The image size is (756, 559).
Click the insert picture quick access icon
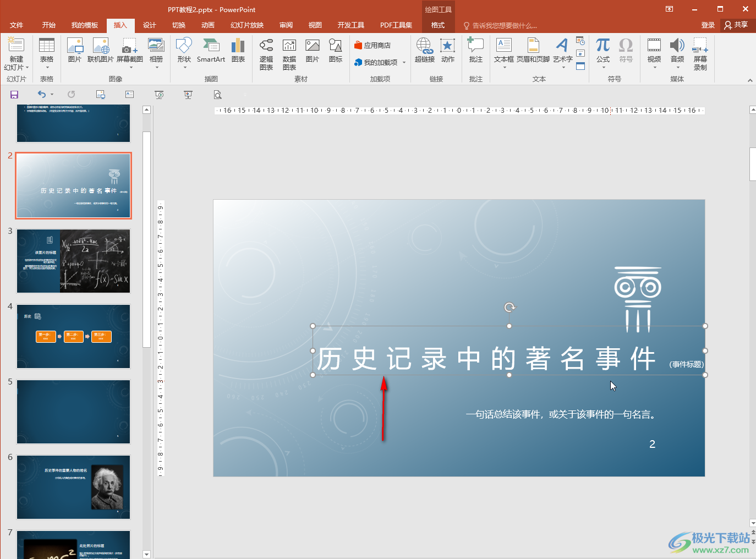pos(101,95)
